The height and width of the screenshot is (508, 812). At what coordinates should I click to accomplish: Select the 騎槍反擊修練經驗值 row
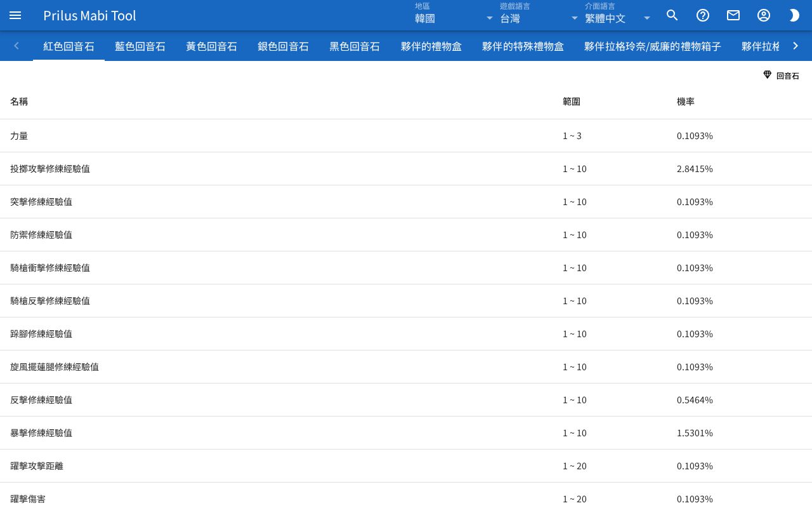(x=406, y=301)
